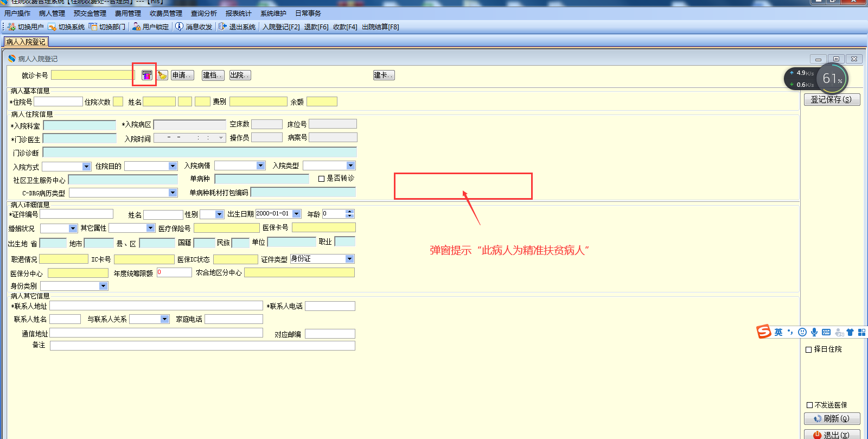The height and width of the screenshot is (439, 868).
Task: Open the 收费员管理 menu
Action: 166,14
